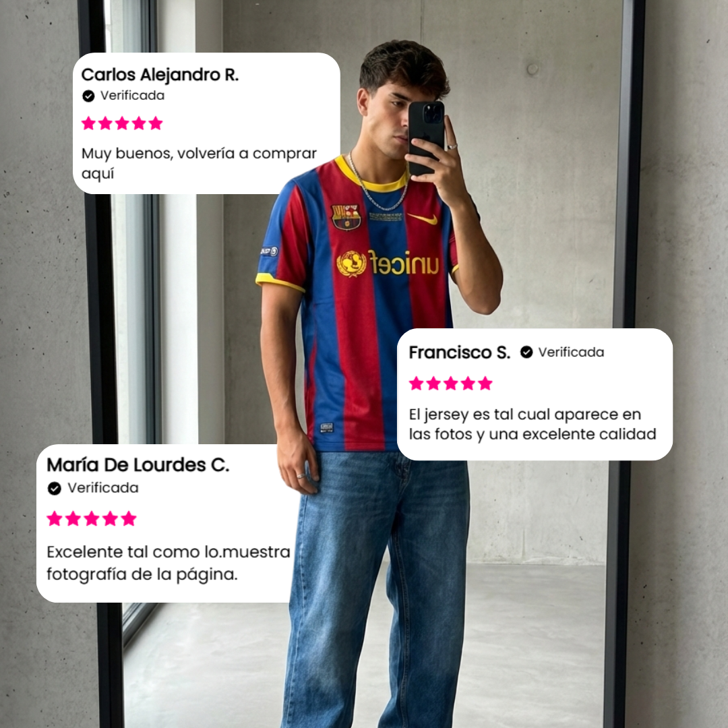Select the fifth star in Carlos's rating
Screen dimensions: 728x728
click(x=156, y=123)
